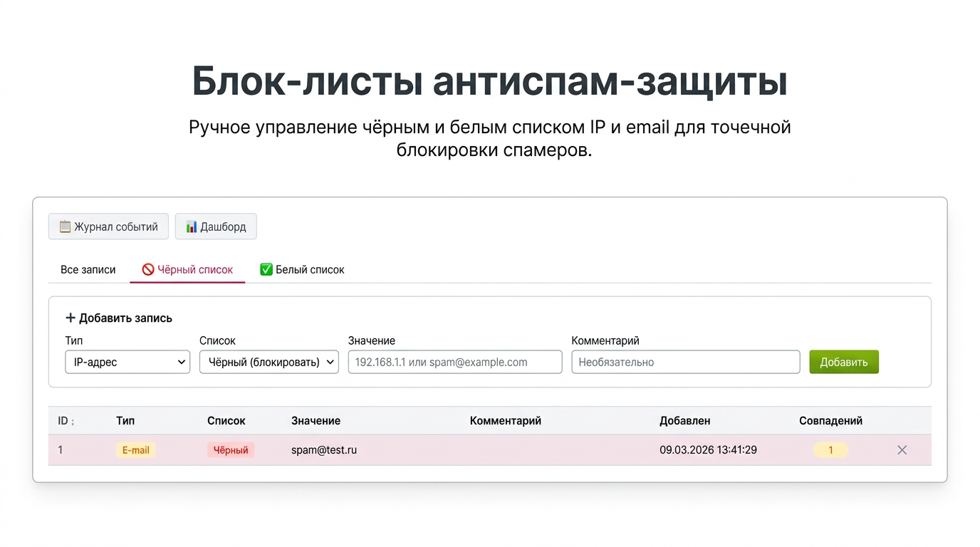The height and width of the screenshot is (547, 980).
Task: Click the bar chart icon on Дашборд button
Action: pyautogui.click(x=191, y=226)
